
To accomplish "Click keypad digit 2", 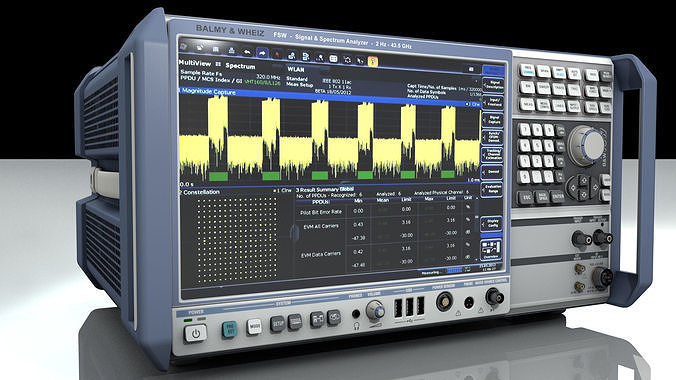I will (x=537, y=161).
